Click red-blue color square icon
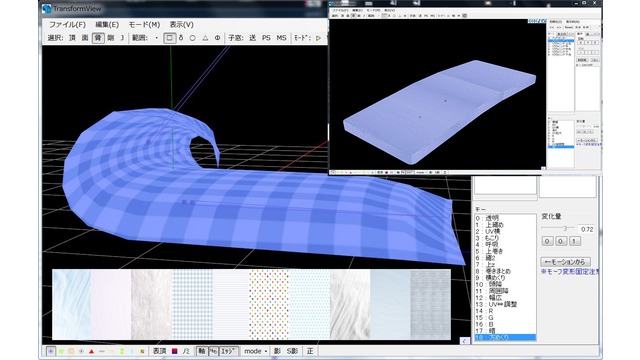Image resolution: width=640 pixels, height=360 pixels. click(175, 351)
